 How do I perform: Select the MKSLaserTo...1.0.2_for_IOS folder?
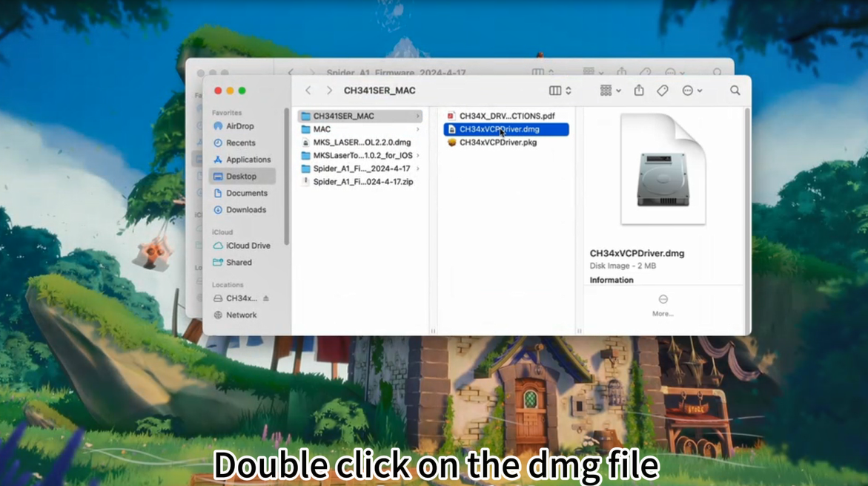(360, 156)
